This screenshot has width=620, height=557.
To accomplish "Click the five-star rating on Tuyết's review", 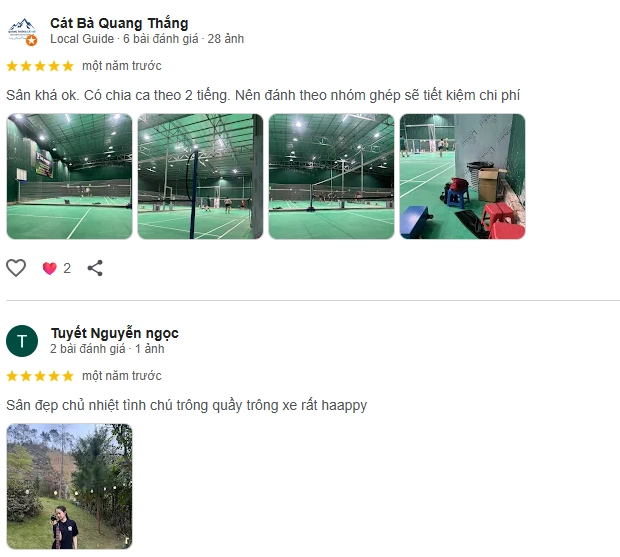I will click(x=40, y=376).
